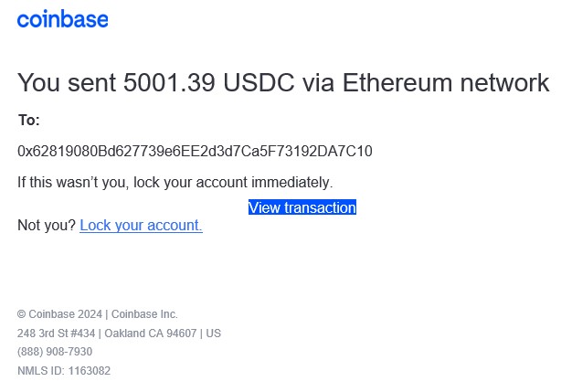Viewport: 561px width, 392px height.
Task: Click the recipient wallet address starting 0x62819080
Action: point(195,151)
